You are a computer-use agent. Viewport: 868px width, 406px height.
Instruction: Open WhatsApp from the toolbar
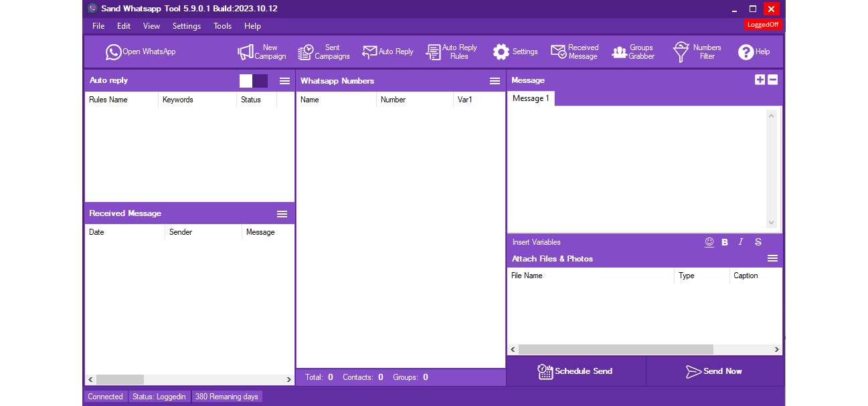pyautogui.click(x=141, y=52)
